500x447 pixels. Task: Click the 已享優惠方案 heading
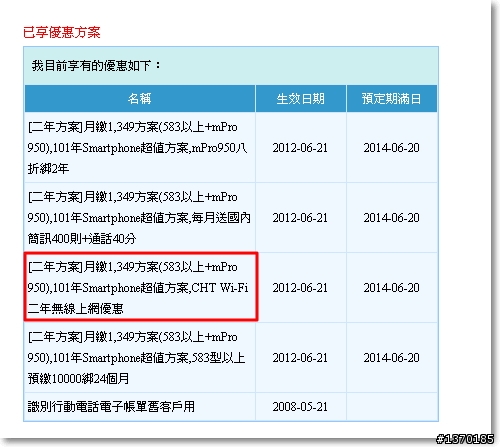pyautogui.click(x=62, y=32)
